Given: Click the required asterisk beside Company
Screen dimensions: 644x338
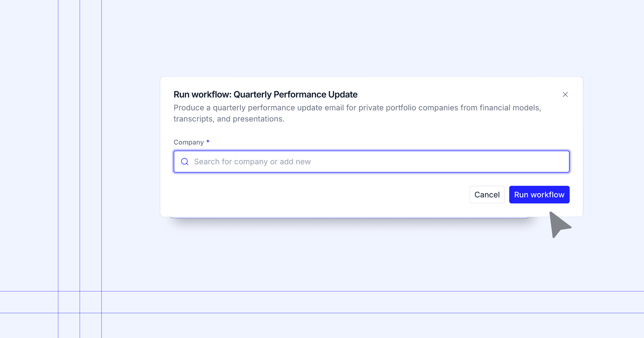Looking at the screenshot, I should tap(208, 142).
